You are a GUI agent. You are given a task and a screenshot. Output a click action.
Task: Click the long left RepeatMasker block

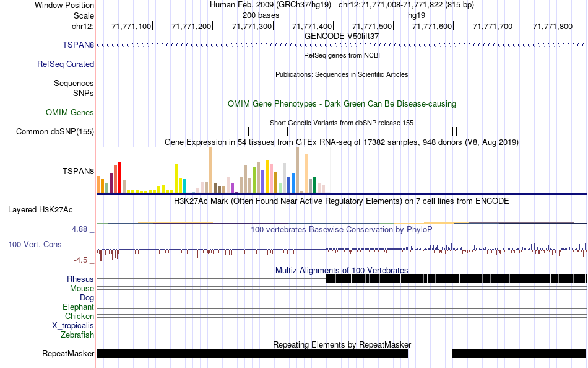coord(252,353)
